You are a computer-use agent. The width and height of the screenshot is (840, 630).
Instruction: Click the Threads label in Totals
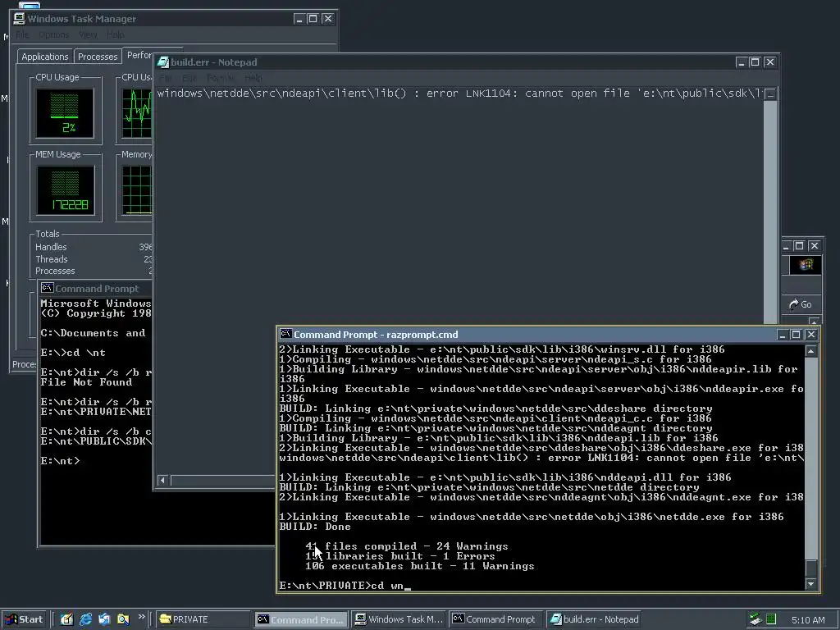[x=52, y=259]
